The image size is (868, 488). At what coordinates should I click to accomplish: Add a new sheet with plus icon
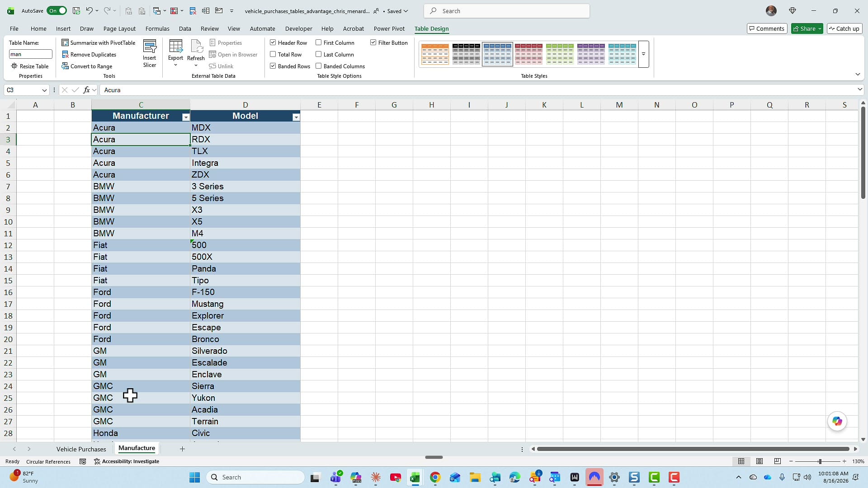click(x=182, y=449)
